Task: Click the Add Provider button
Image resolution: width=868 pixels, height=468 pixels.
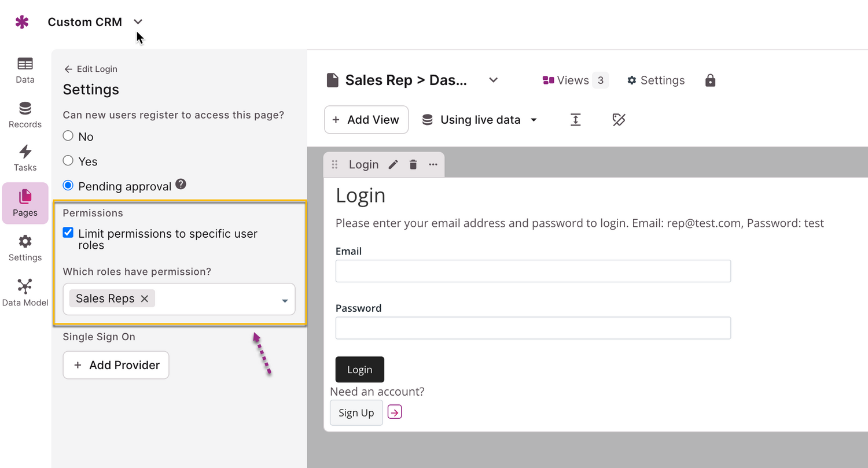Action: pyautogui.click(x=116, y=365)
